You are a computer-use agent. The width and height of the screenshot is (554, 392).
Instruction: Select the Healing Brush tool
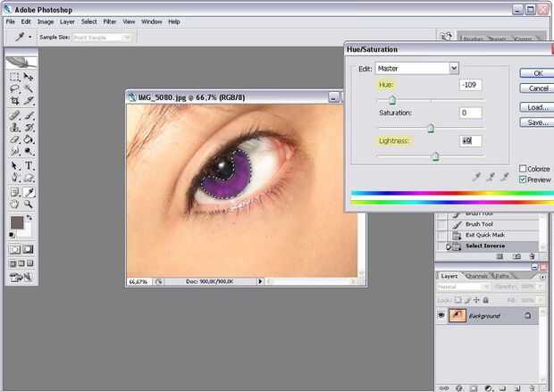coord(14,115)
